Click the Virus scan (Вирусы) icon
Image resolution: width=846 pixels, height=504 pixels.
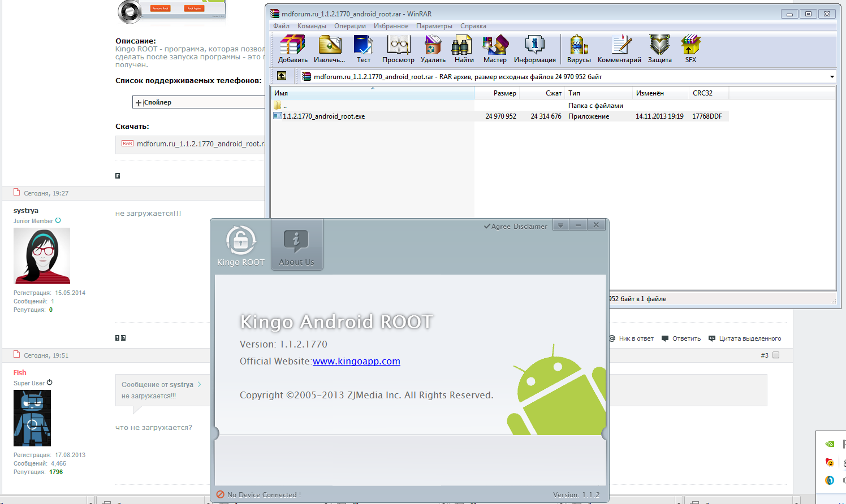[579, 49]
